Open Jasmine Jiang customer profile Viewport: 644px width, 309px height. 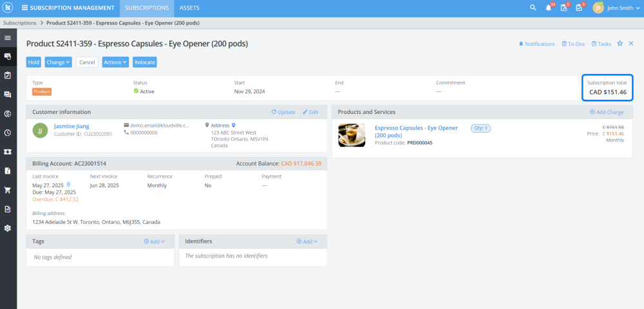click(x=71, y=126)
